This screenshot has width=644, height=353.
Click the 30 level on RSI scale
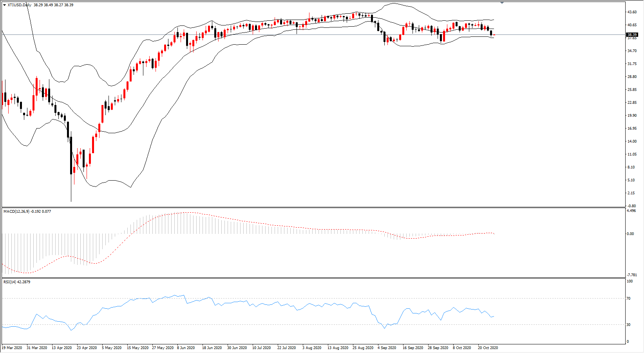(629, 324)
